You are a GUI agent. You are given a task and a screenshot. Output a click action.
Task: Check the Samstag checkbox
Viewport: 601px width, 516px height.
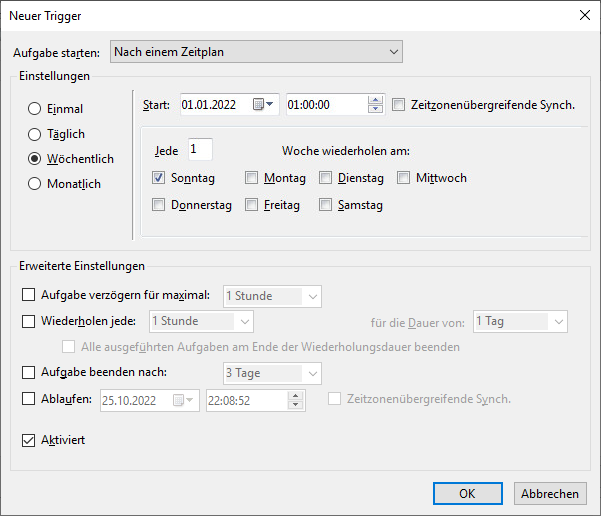(325, 205)
